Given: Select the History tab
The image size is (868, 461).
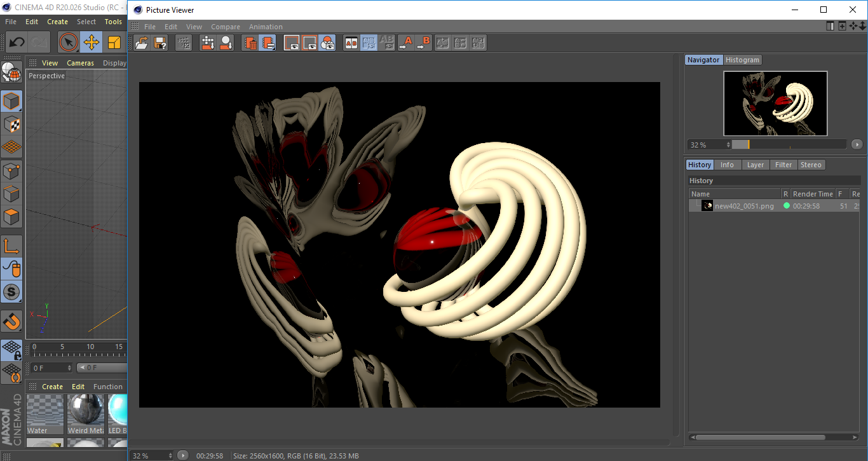Looking at the screenshot, I should coord(700,165).
